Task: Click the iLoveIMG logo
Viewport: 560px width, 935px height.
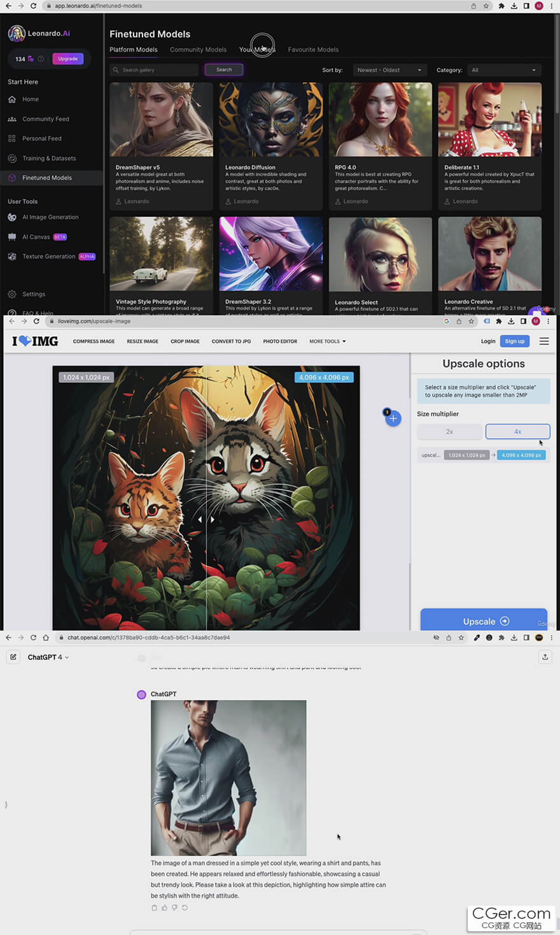Action: tap(35, 341)
